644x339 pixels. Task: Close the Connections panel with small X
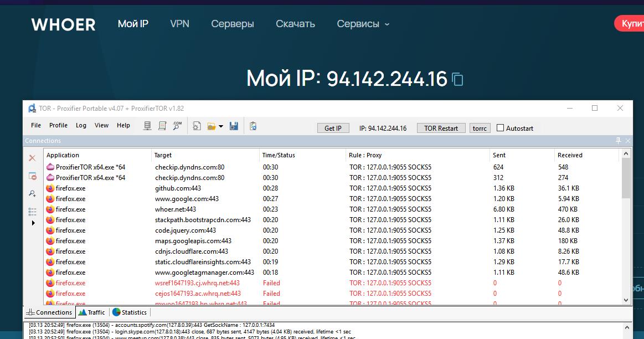tap(627, 141)
